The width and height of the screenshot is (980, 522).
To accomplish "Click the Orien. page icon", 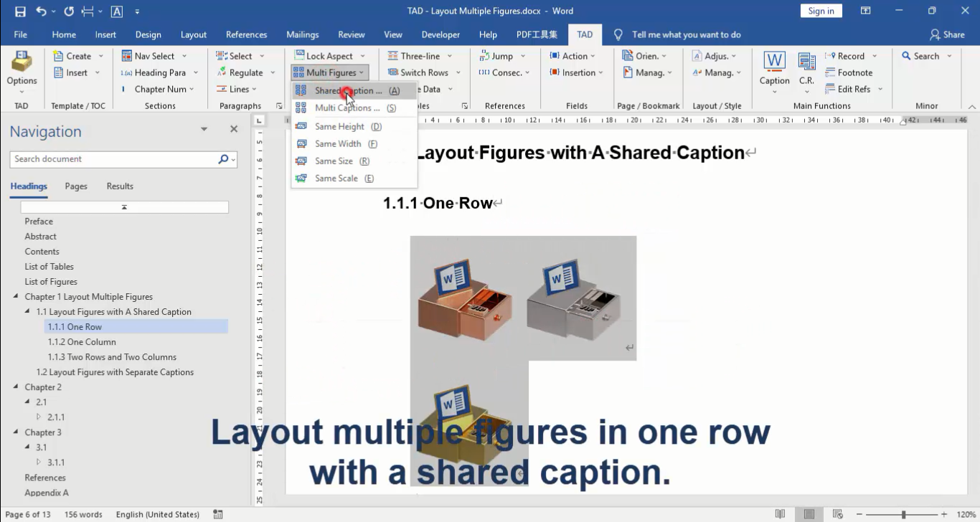I will (628, 56).
